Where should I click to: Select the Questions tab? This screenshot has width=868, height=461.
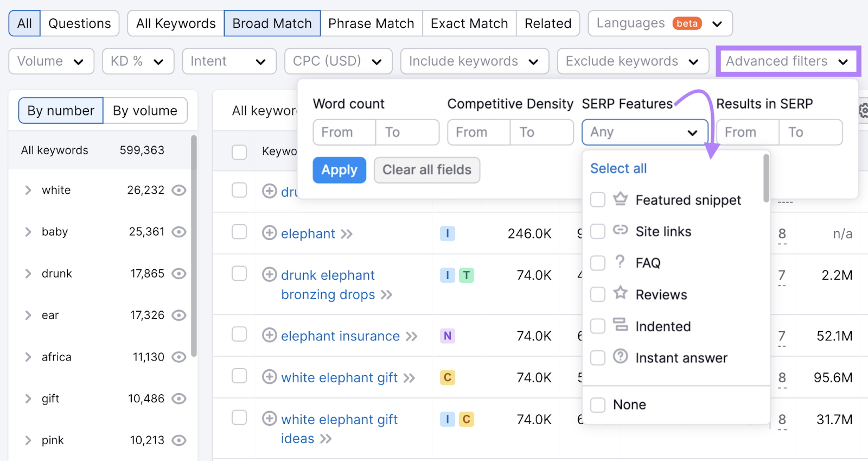click(x=79, y=23)
